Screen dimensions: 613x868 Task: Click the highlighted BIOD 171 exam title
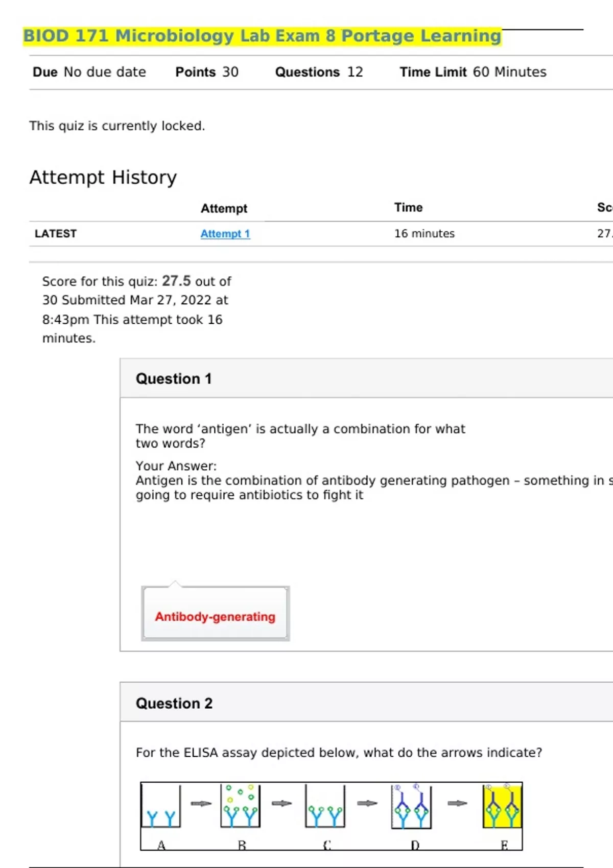[262, 36]
